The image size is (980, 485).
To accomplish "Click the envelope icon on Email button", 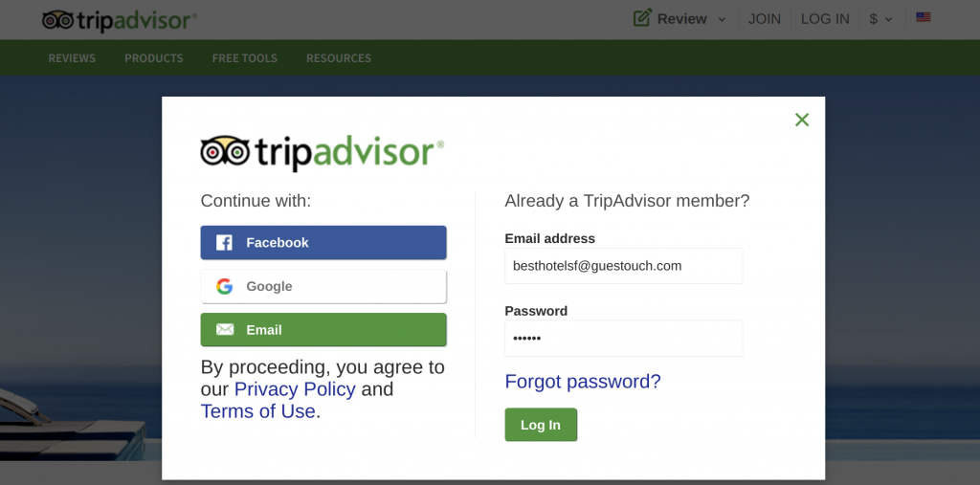I will 225,329.
